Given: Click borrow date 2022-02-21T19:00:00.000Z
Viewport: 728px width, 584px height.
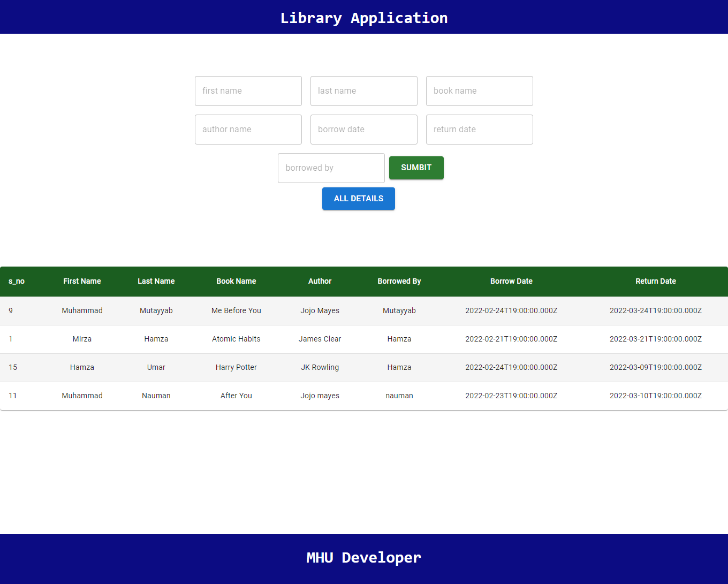Looking at the screenshot, I should click(511, 339).
